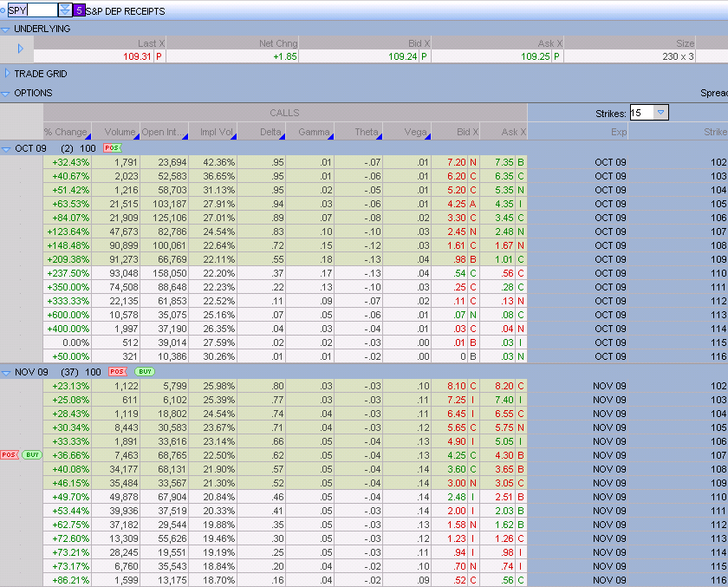Click the underlying Size column header

tap(630, 43)
